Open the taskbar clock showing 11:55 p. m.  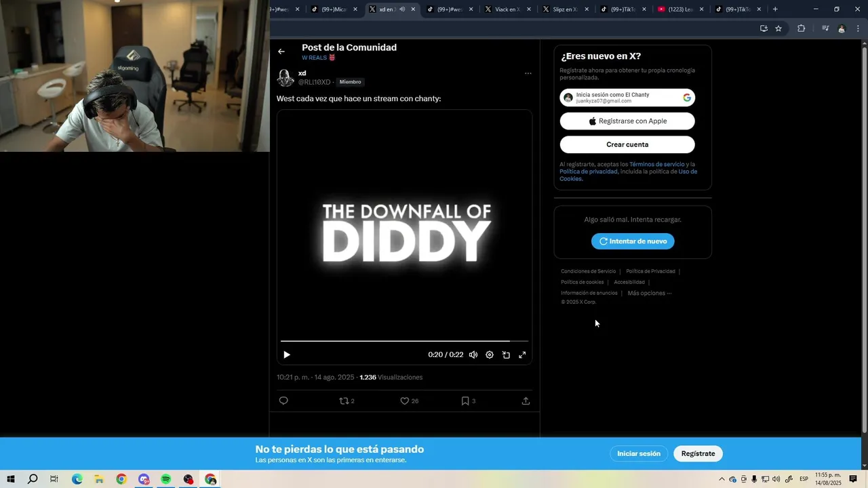click(828, 479)
